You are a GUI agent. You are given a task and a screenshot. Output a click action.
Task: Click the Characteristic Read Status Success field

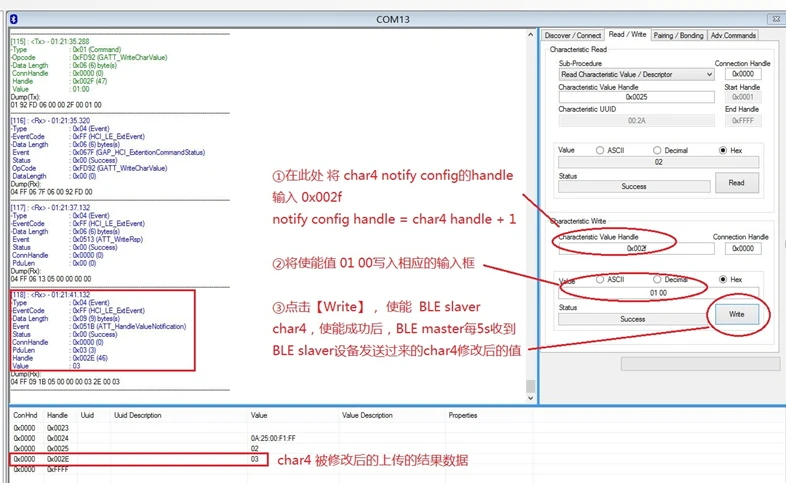[634, 186]
